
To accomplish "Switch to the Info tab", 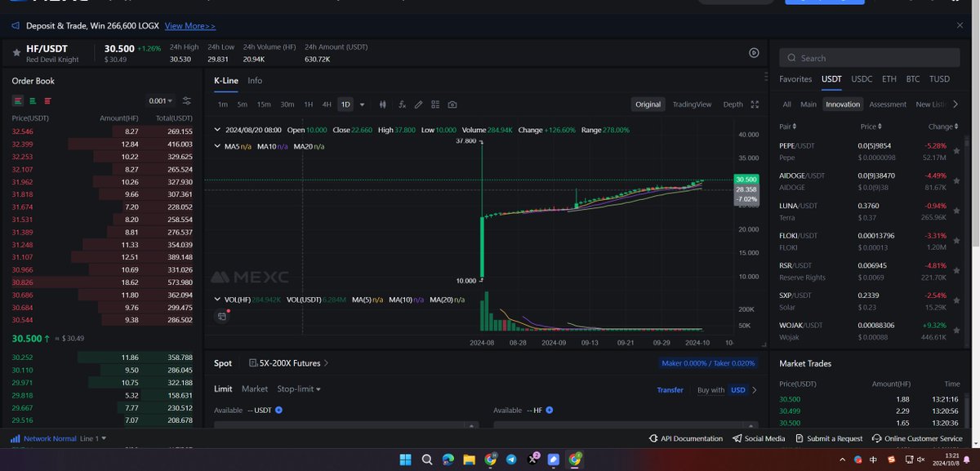I will pos(255,80).
